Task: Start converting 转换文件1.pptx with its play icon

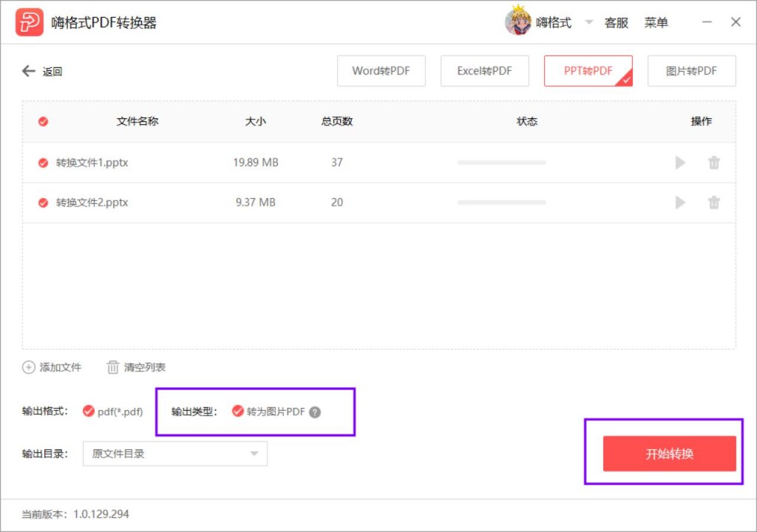Action: 680,163
